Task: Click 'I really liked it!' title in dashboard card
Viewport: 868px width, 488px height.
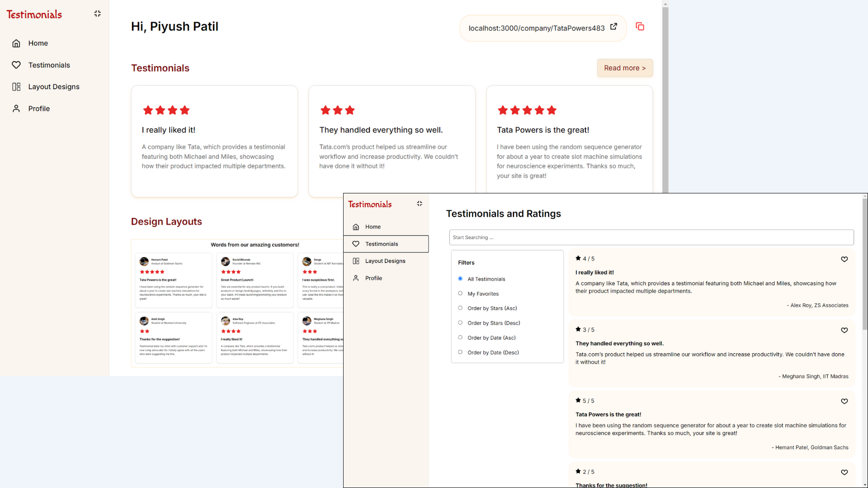Action: coord(169,130)
